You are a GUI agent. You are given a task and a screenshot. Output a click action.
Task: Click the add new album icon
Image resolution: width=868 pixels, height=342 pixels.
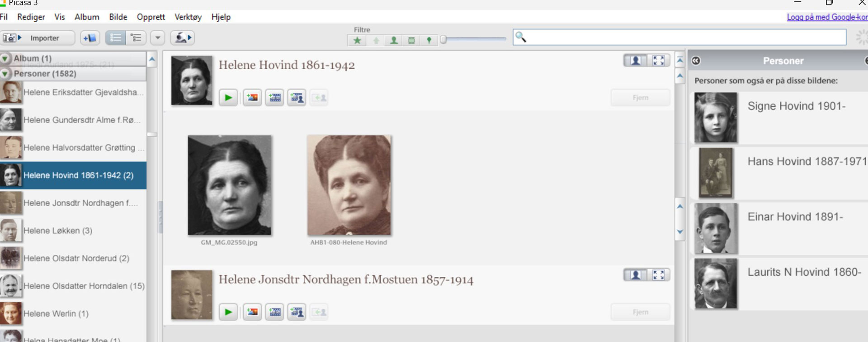coord(90,38)
